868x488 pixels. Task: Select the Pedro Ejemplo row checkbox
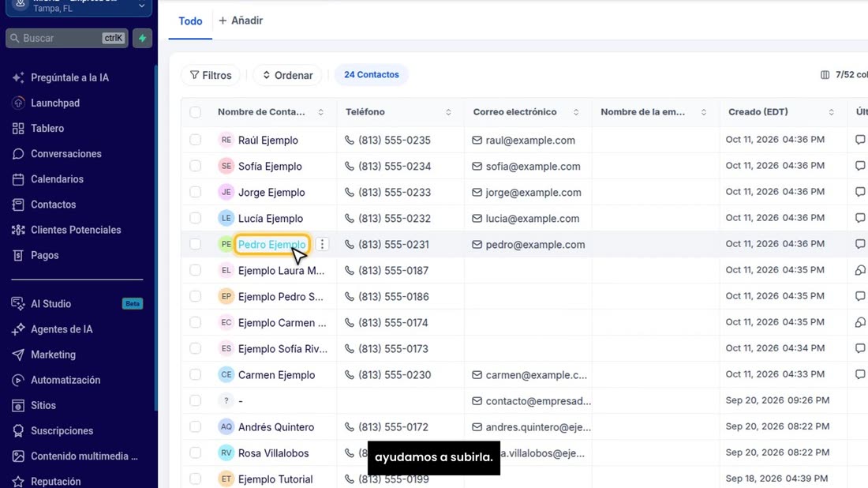coord(196,244)
